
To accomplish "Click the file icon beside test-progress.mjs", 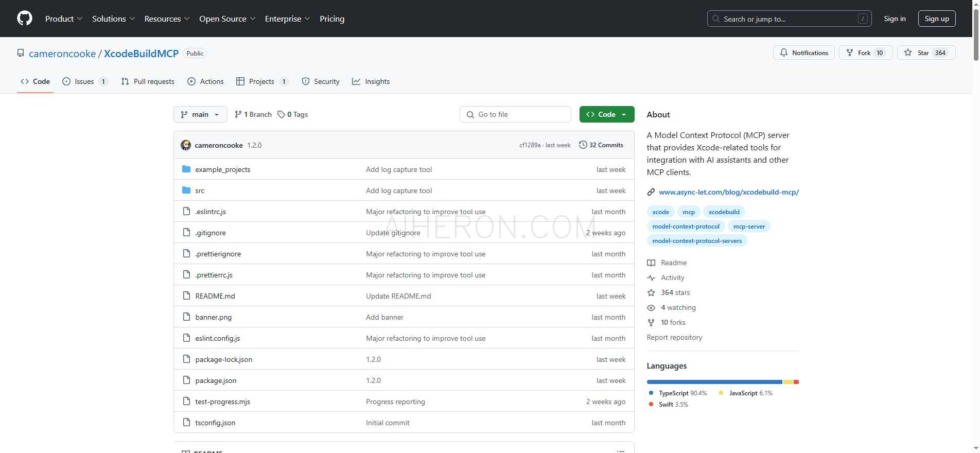I will point(186,401).
